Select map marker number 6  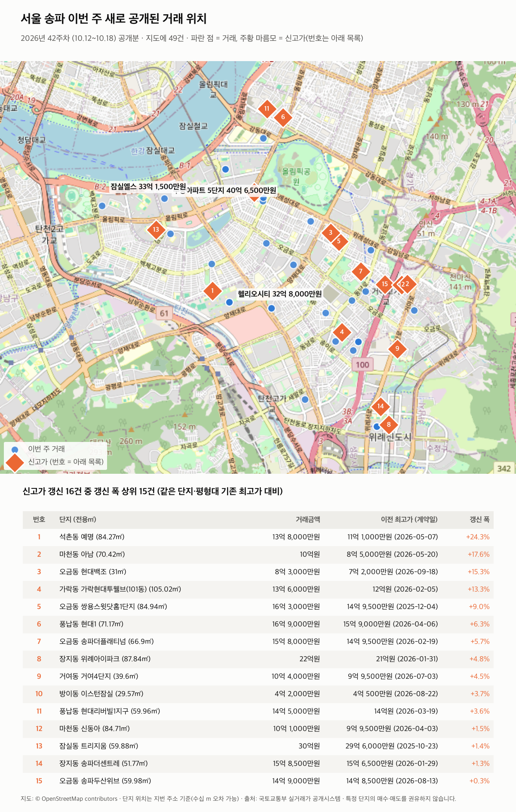pyautogui.click(x=283, y=117)
